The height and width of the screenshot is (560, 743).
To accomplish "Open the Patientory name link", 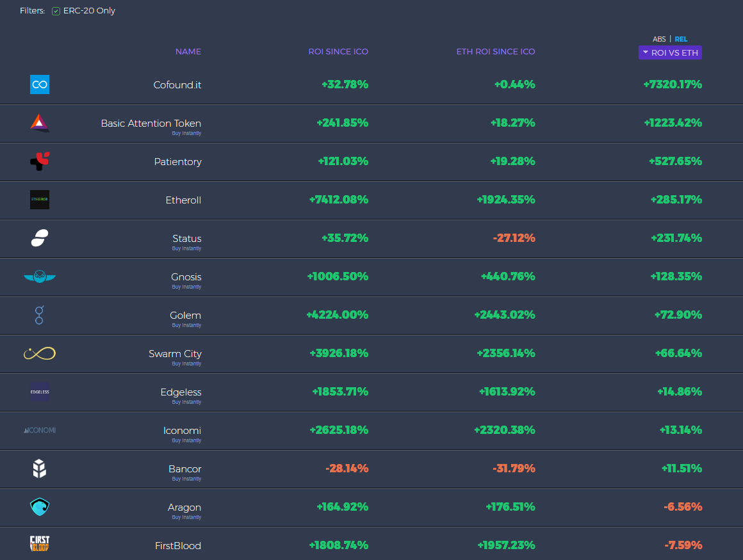I will point(177,162).
